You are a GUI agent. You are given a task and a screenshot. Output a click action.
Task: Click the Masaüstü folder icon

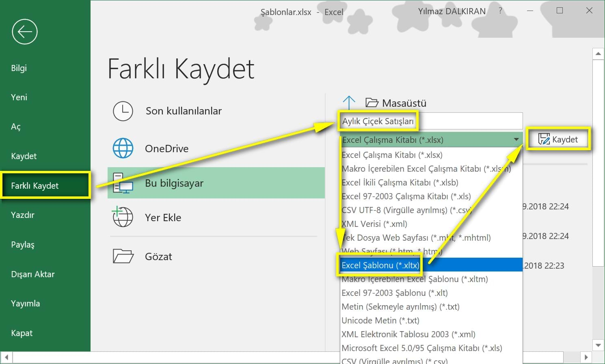(x=372, y=103)
